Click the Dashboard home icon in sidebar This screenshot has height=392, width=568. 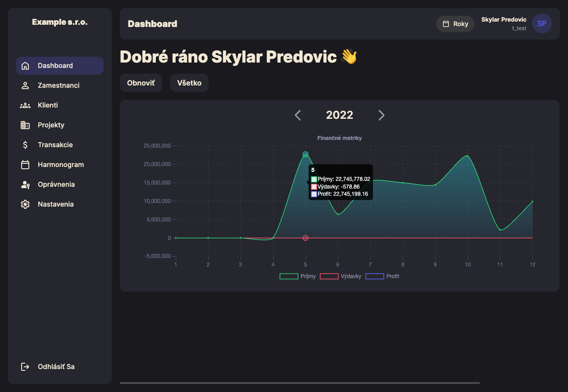click(25, 66)
